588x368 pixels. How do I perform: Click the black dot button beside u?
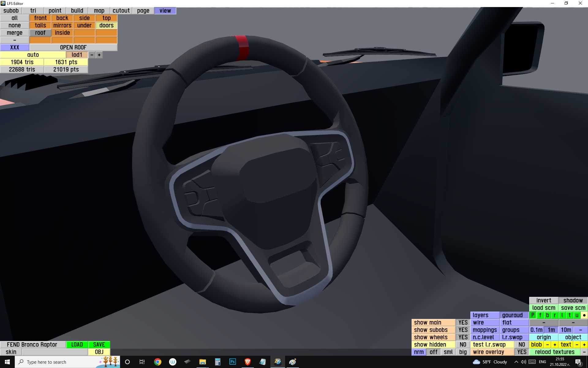click(584, 315)
